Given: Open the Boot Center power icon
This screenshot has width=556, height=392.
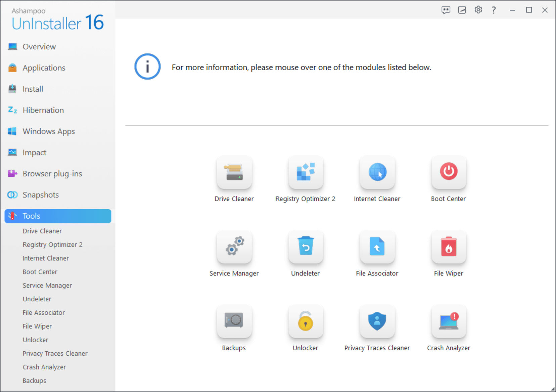Looking at the screenshot, I should [x=449, y=172].
